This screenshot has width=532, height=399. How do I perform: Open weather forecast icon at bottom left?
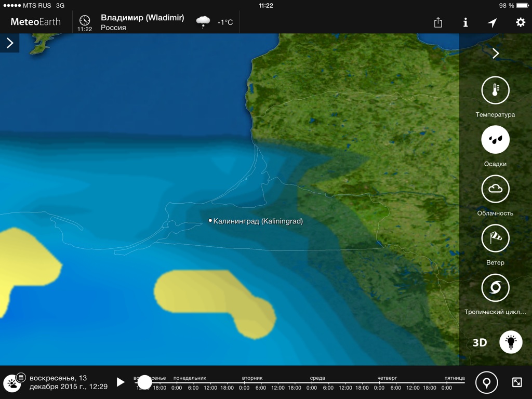[x=11, y=384]
